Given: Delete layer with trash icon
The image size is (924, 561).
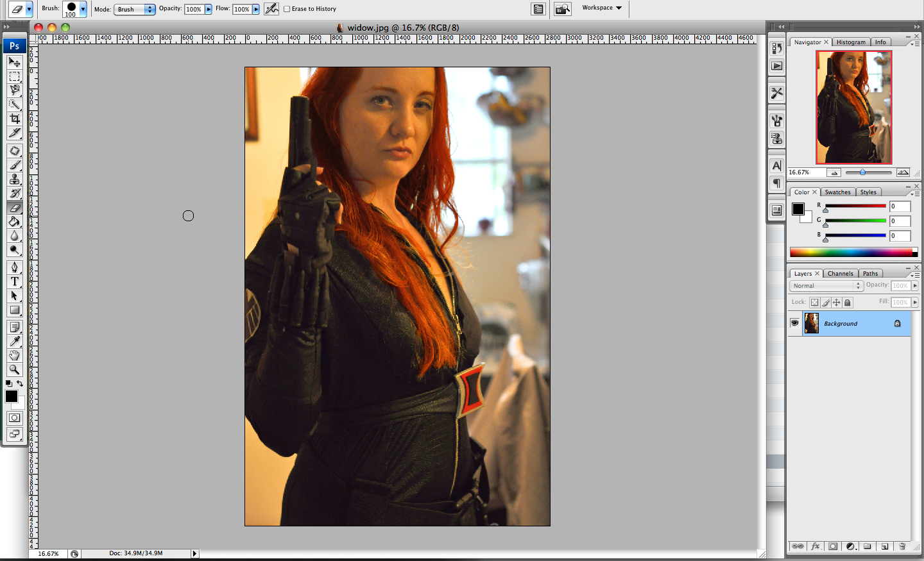Looking at the screenshot, I should pyautogui.click(x=902, y=546).
